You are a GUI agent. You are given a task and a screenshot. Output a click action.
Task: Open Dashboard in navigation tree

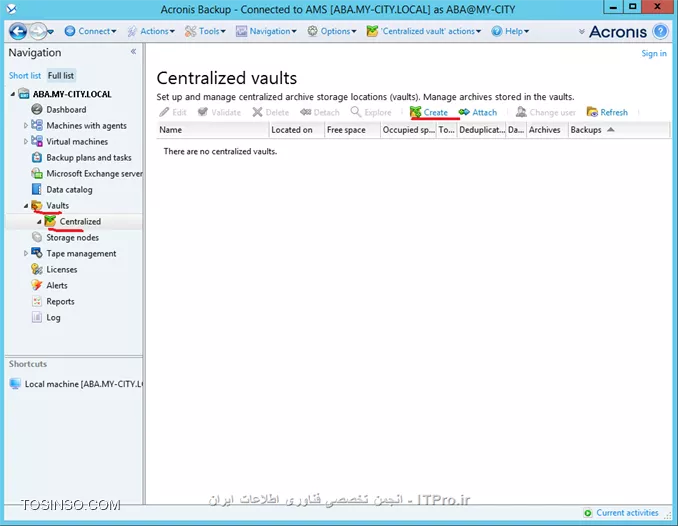[66, 110]
